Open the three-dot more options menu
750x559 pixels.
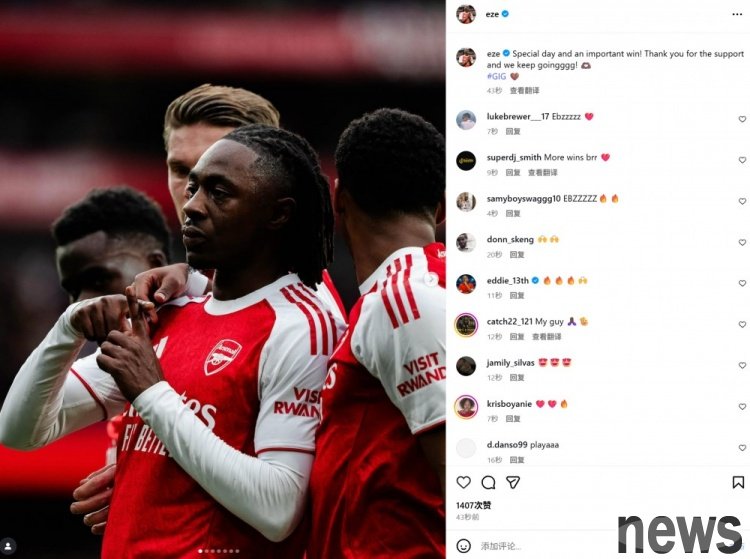click(x=737, y=14)
